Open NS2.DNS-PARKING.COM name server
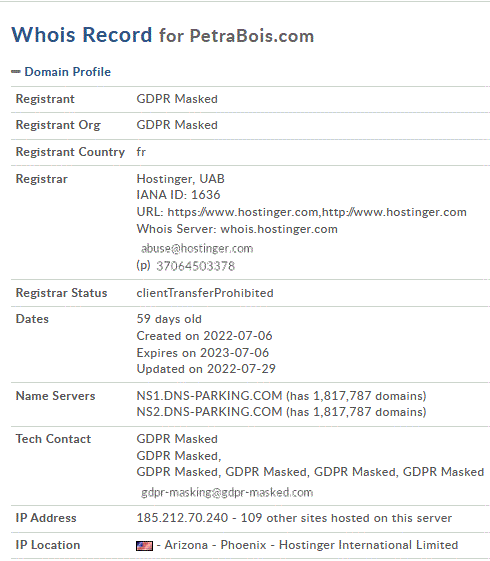Screen dimensions: 490x561 (210, 412)
